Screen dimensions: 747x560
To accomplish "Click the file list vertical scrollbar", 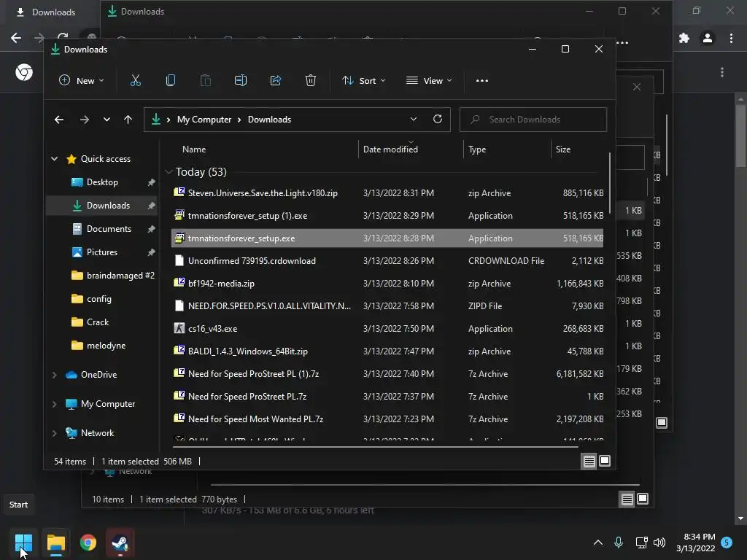I will 610,183.
